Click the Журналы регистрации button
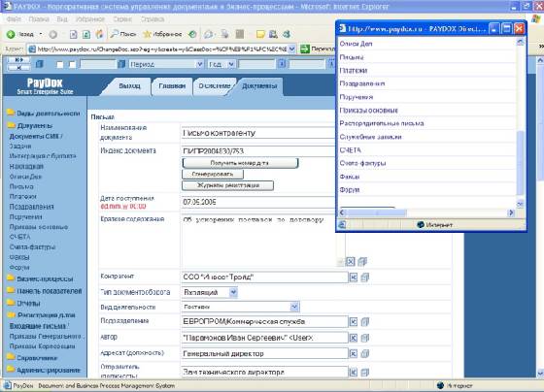 click(x=228, y=185)
